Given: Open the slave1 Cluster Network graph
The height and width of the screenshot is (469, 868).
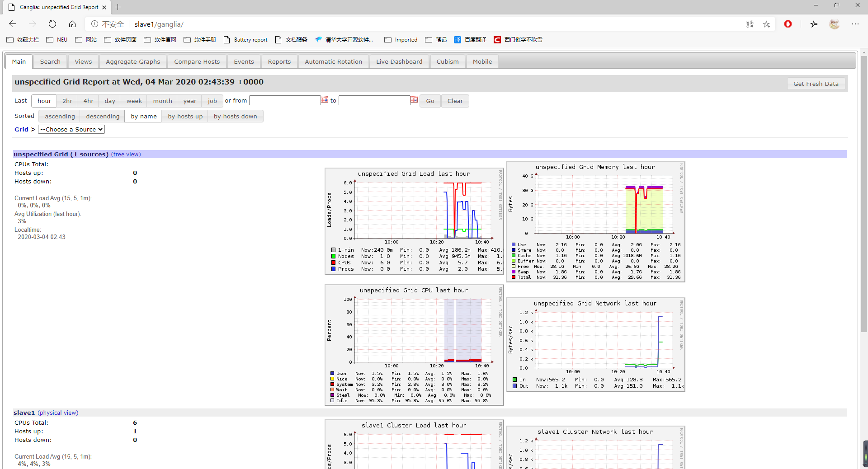Looking at the screenshot, I should point(595,447).
